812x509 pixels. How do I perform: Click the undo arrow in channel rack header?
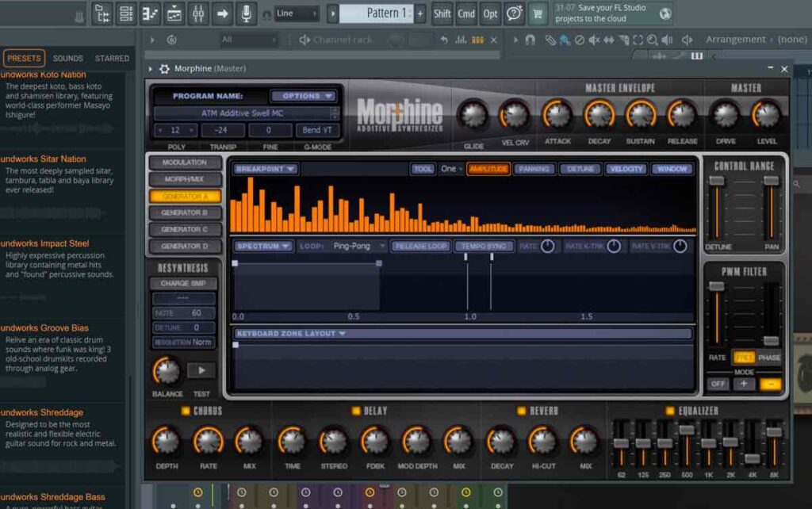[444, 40]
